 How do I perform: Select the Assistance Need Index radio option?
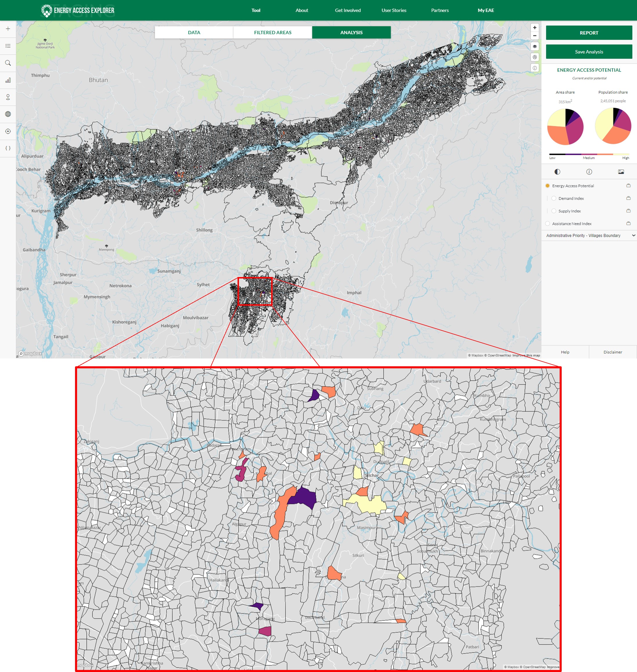click(547, 223)
